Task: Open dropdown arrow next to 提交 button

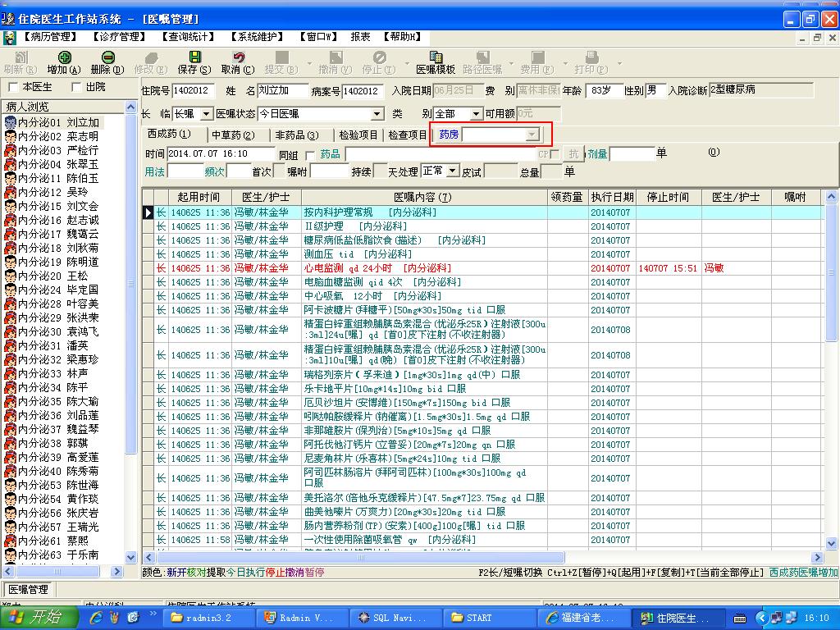Action: [x=308, y=63]
